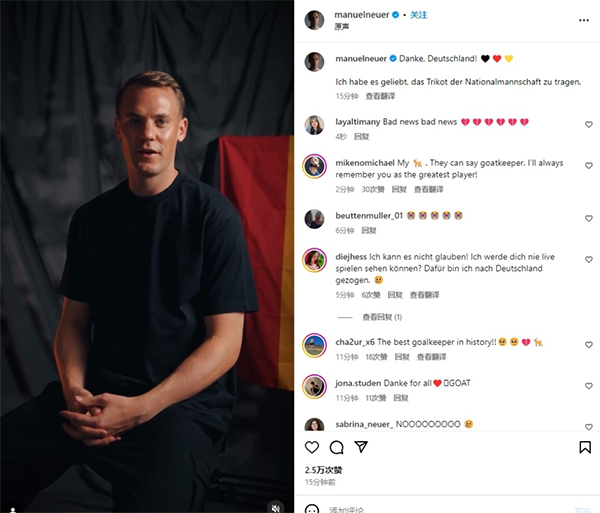
Task: Share the post with the paper plane icon
Action: pos(361,447)
